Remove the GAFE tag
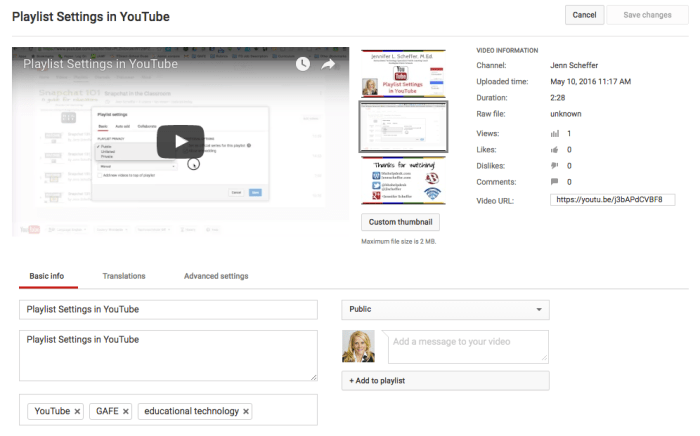The width and height of the screenshot is (700, 436). [x=126, y=411]
